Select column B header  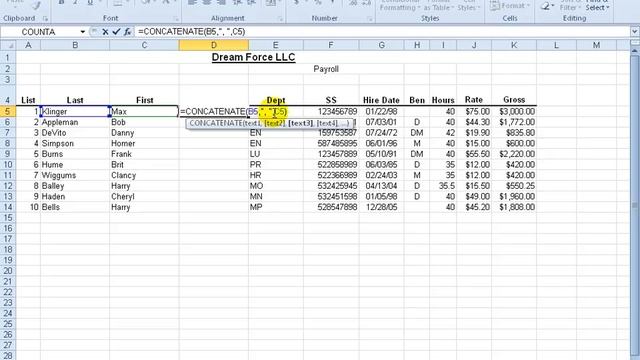75,45
